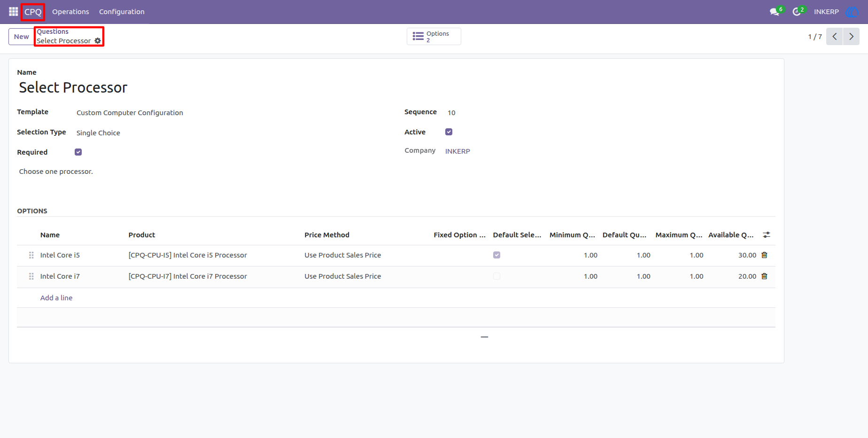
Task: Grab the drag handle of Intel Core i7
Action: pyautogui.click(x=31, y=276)
